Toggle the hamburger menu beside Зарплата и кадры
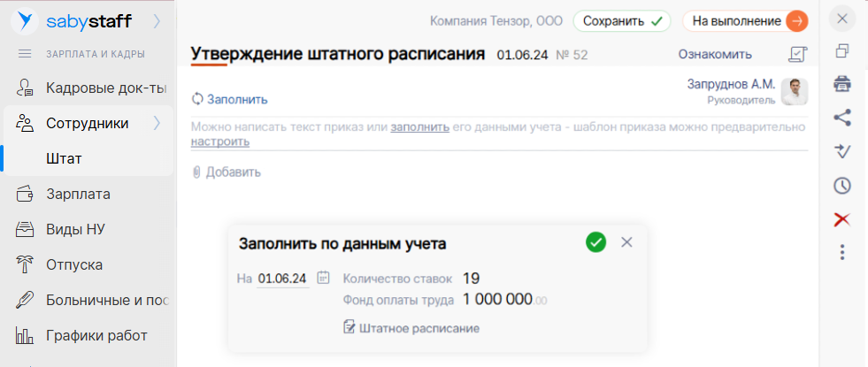Image resolution: width=868 pixels, height=367 pixels. pyautogui.click(x=25, y=55)
